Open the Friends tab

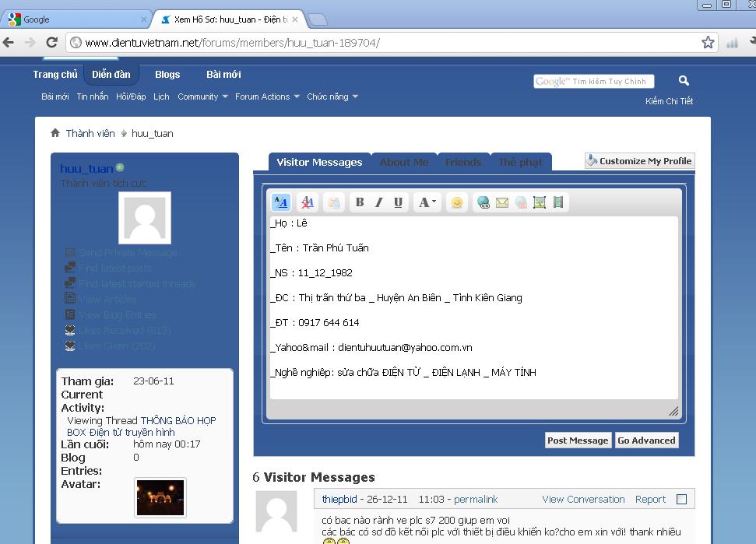coord(462,163)
